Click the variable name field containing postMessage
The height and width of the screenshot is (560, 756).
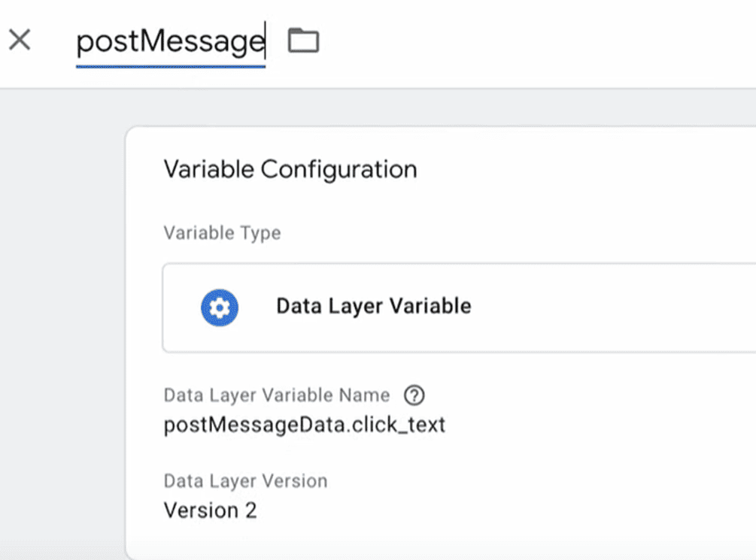170,42
